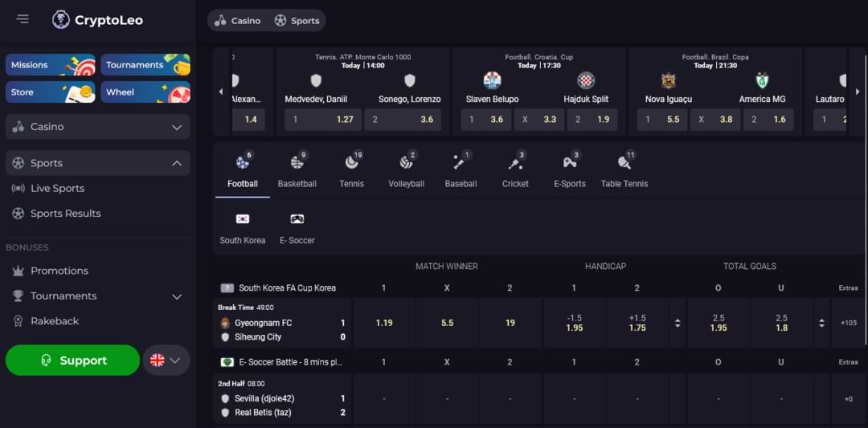The height and width of the screenshot is (428, 868).
Task: Click the E-Soccer Battle league badge
Action: (227, 362)
